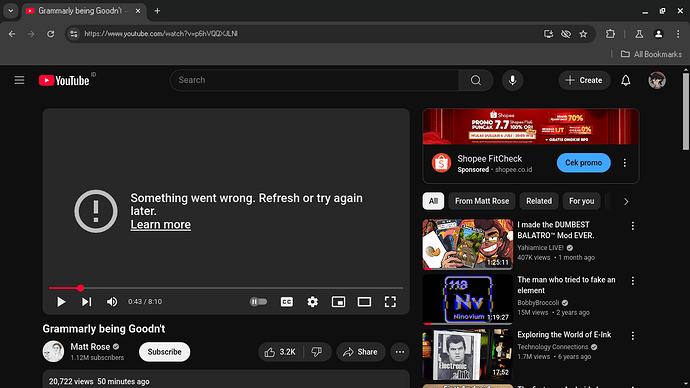Close the Grammarly being Goodn't tab
Screen dimensions: 690x388
tap(138, 11)
